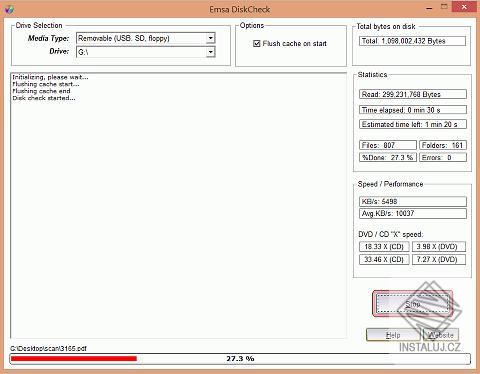The height and width of the screenshot is (374, 480).
Task: Click the Files: 807 field
Action: [x=388, y=145]
